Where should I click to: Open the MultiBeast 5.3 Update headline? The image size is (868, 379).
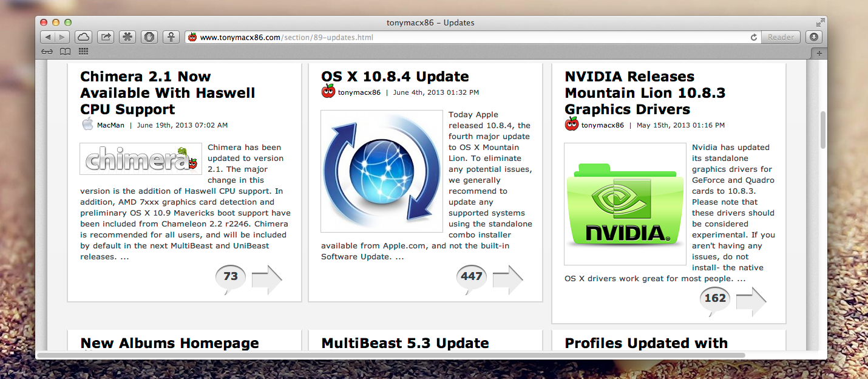405,343
